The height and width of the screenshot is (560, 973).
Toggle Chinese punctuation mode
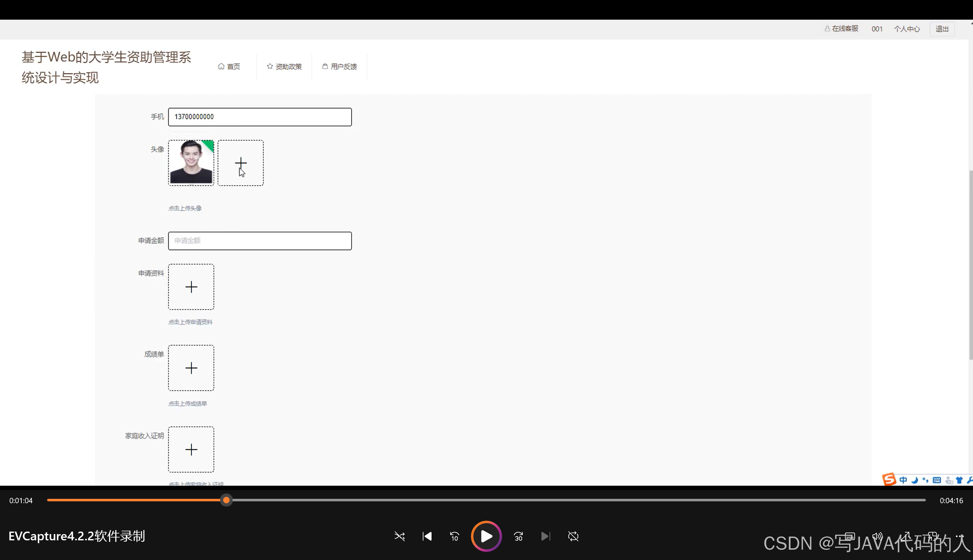tap(925, 480)
